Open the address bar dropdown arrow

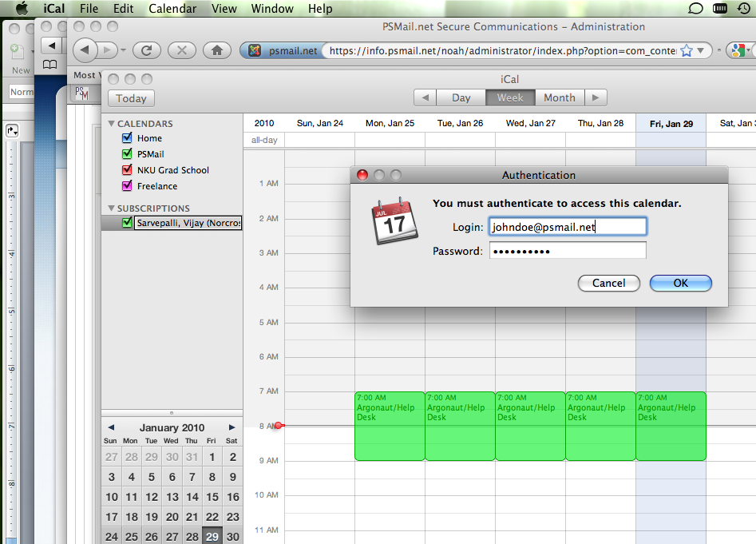[701, 50]
